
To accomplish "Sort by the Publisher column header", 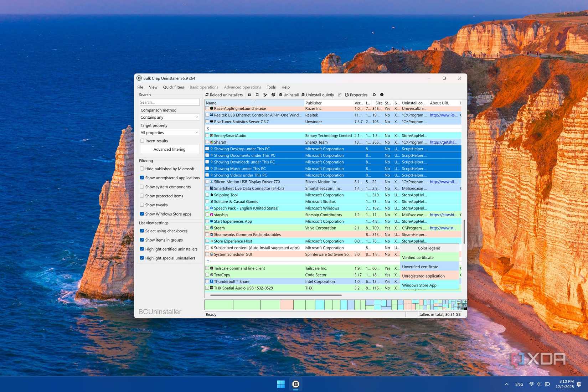I will tap(329, 103).
